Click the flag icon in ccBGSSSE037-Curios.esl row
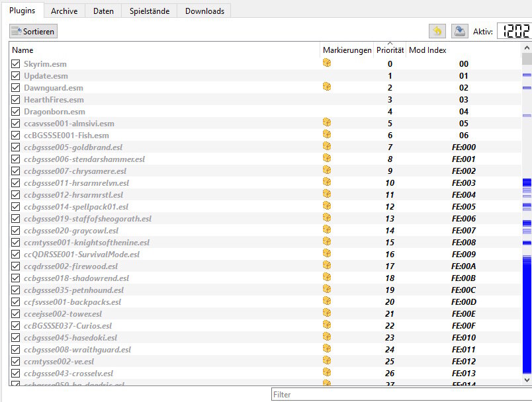This screenshot has height=402, width=532. click(x=327, y=325)
